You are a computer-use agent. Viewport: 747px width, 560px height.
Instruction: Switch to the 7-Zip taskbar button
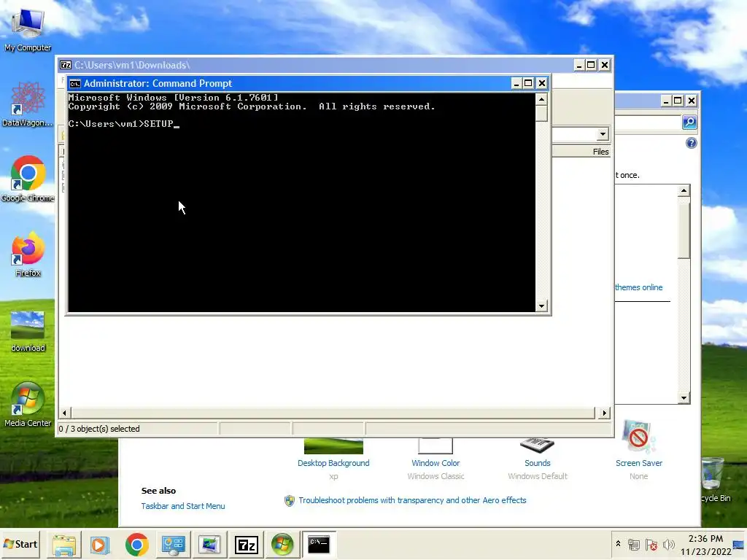pos(247,544)
